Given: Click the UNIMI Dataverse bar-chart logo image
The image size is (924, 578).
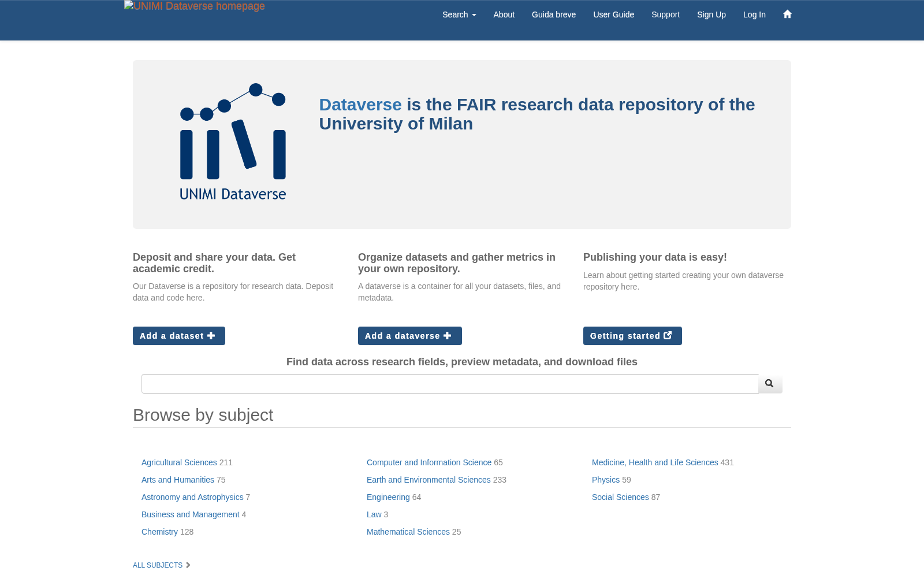Looking at the screenshot, I should (x=233, y=142).
